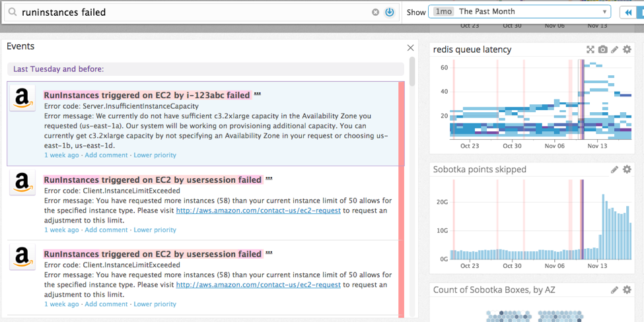Click the Events list scrollbar
The image size is (644, 322).
(412, 71)
